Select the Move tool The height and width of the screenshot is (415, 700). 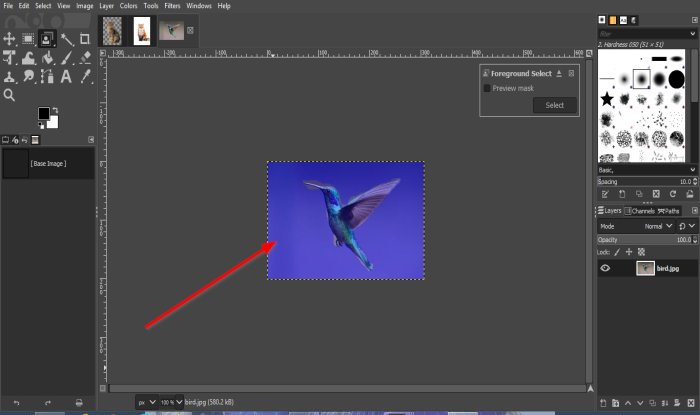pyautogui.click(x=9, y=39)
